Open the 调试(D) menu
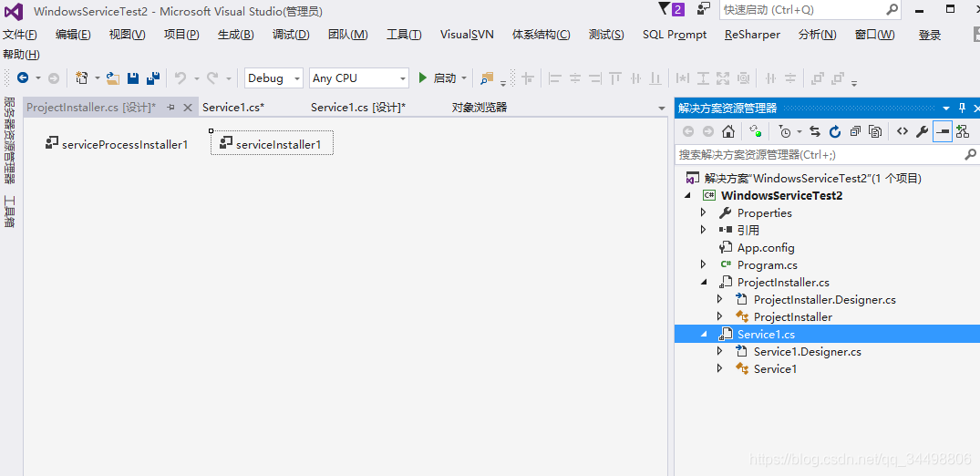This screenshot has height=476, width=980. tap(291, 35)
